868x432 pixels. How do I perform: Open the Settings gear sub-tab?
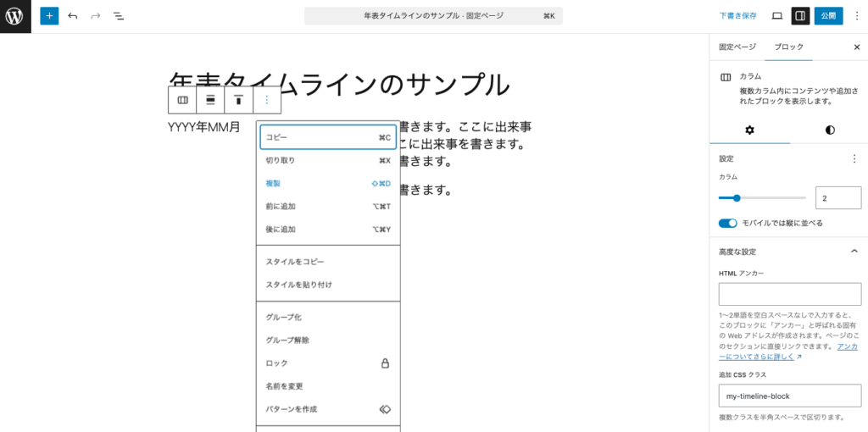pos(749,130)
